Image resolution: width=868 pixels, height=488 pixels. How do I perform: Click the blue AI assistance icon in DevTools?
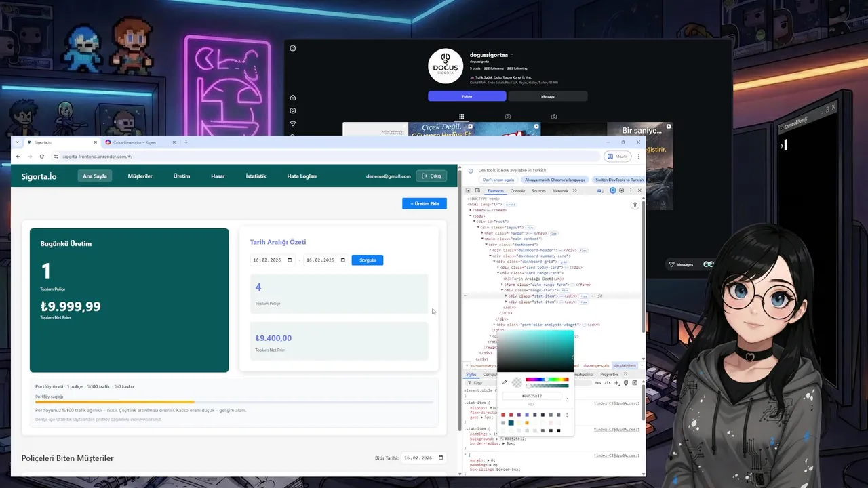[612, 191]
